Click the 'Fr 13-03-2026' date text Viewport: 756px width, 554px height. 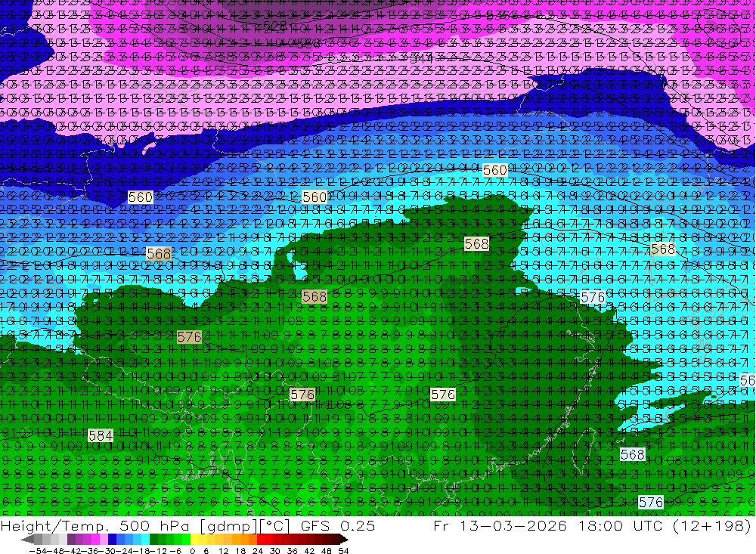click(500, 525)
